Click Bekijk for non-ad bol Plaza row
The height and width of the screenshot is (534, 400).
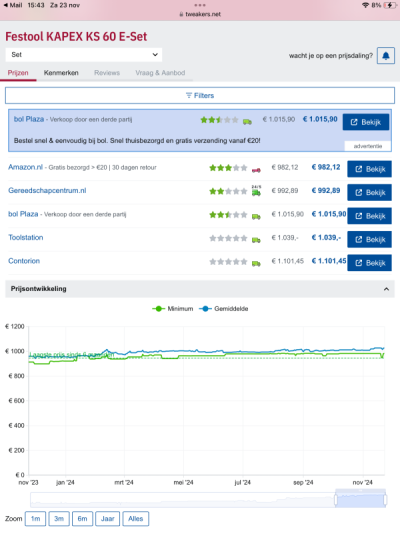coord(369,216)
